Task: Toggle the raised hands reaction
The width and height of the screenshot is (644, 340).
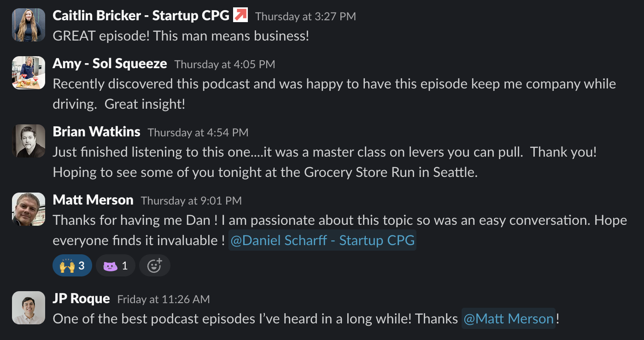Action: coord(72,265)
